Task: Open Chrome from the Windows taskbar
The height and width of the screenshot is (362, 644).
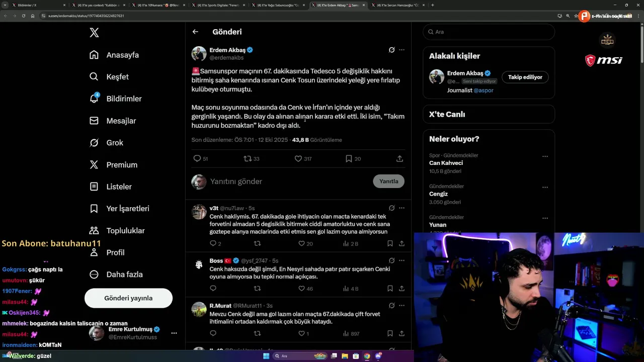Action: pos(367,356)
